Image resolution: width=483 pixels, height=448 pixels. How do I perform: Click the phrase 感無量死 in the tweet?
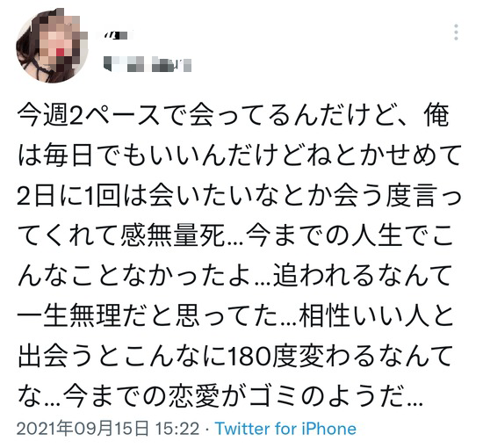pyautogui.click(x=173, y=236)
